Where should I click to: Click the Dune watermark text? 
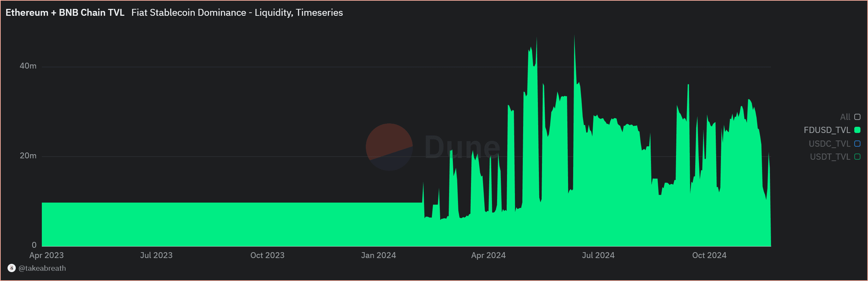point(462,147)
